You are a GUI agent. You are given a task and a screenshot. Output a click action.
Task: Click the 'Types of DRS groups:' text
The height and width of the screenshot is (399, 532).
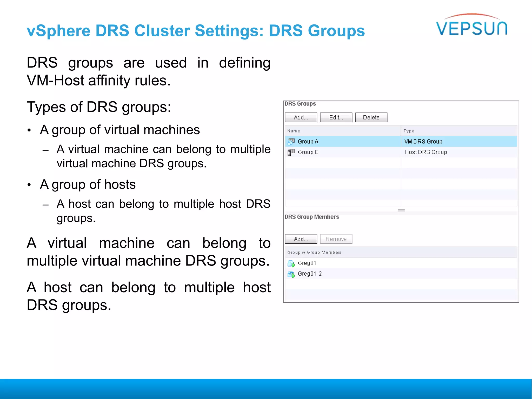[x=99, y=107]
